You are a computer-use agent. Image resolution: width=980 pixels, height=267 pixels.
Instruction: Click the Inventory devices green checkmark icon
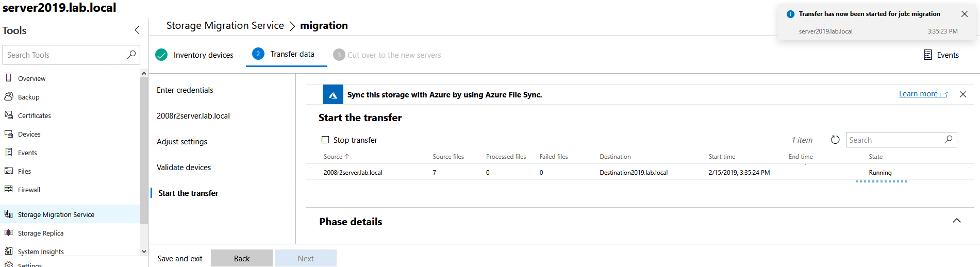(x=161, y=55)
